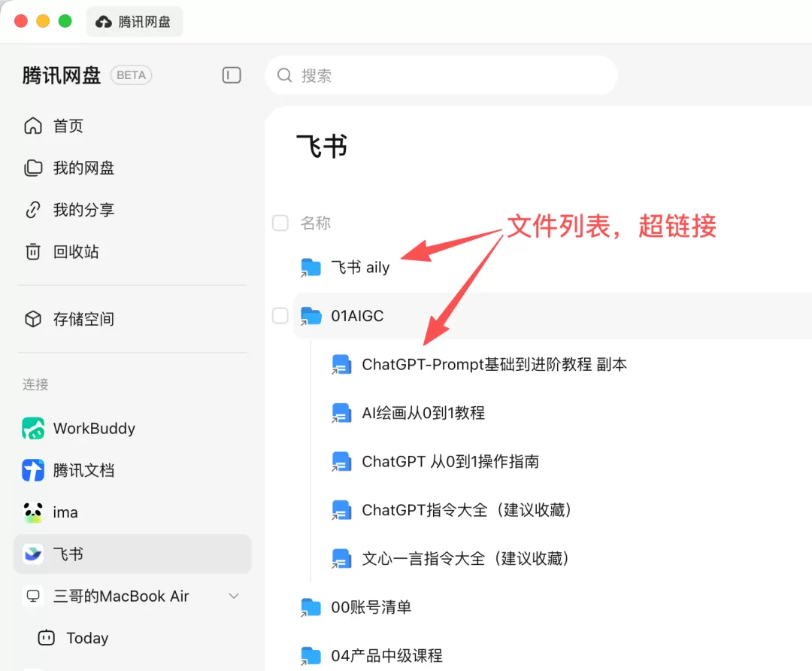Open ChatGPT指令大全（建议收藏）file name
Viewport: 812px width, 671px height.
point(468,510)
